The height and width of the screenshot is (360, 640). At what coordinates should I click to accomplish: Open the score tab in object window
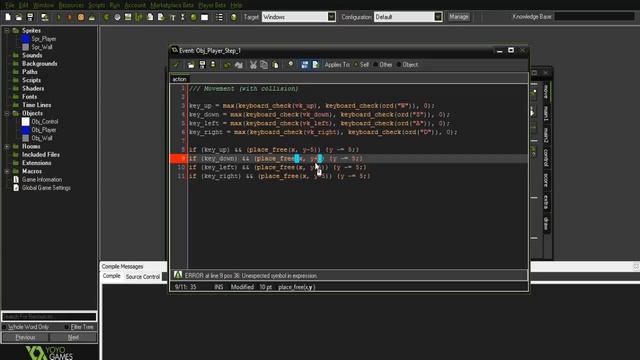(x=546, y=180)
